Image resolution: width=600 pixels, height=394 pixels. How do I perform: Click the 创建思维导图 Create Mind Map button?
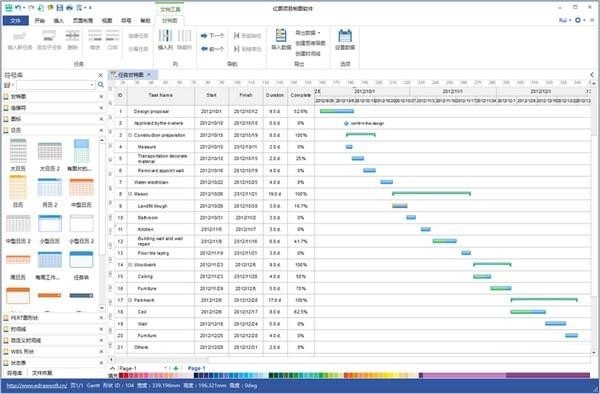pyautogui.click(x=310, y=43)
